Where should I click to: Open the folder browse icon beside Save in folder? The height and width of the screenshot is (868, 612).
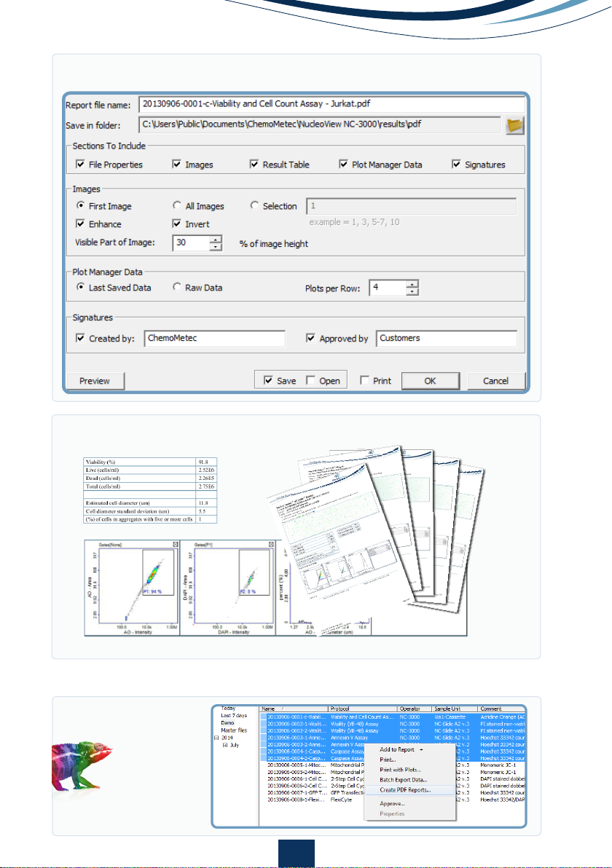tap(514, 126)
